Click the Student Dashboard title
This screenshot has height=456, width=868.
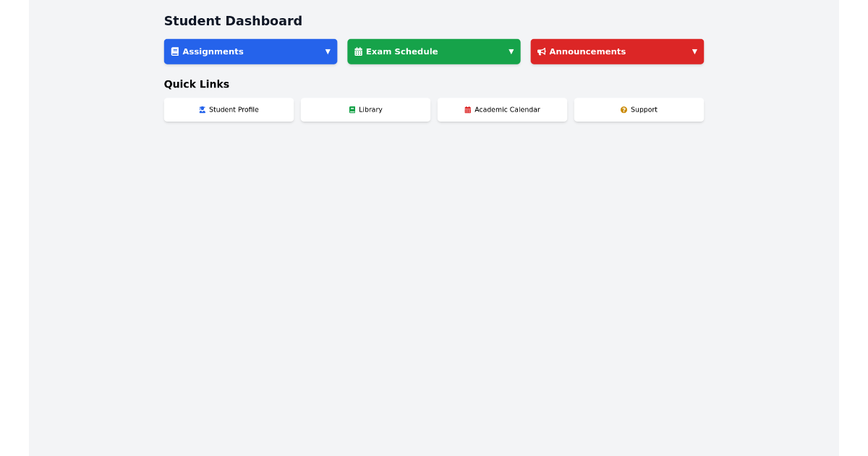[233, 21]
